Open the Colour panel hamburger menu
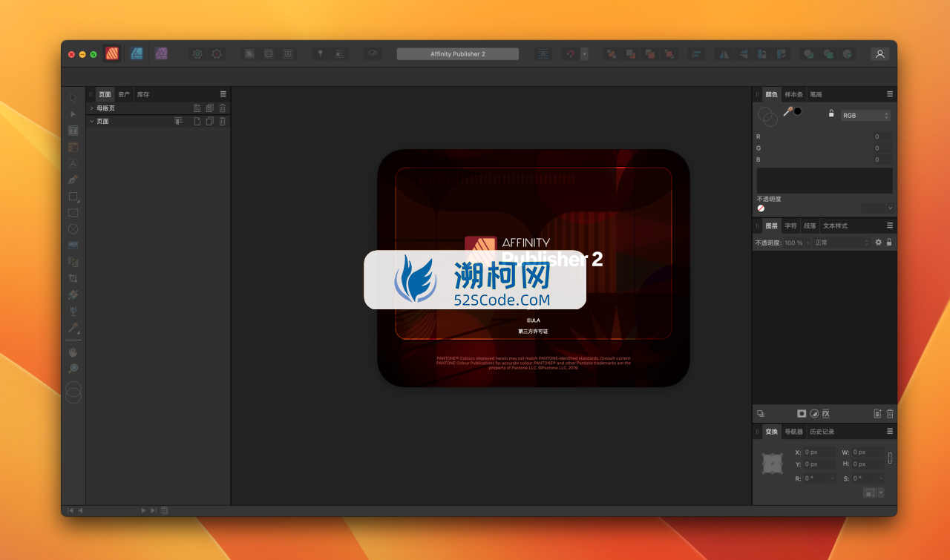The image size is (950, 560). click(890, 94)
